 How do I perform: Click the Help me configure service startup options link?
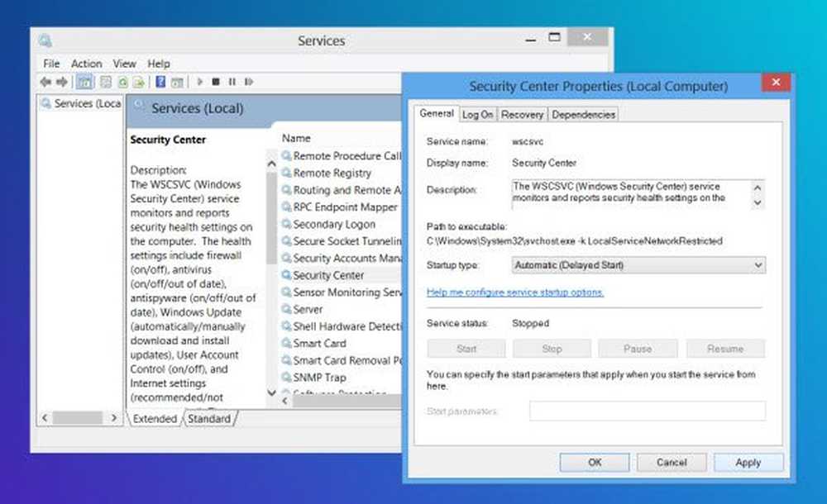(514, 292)
